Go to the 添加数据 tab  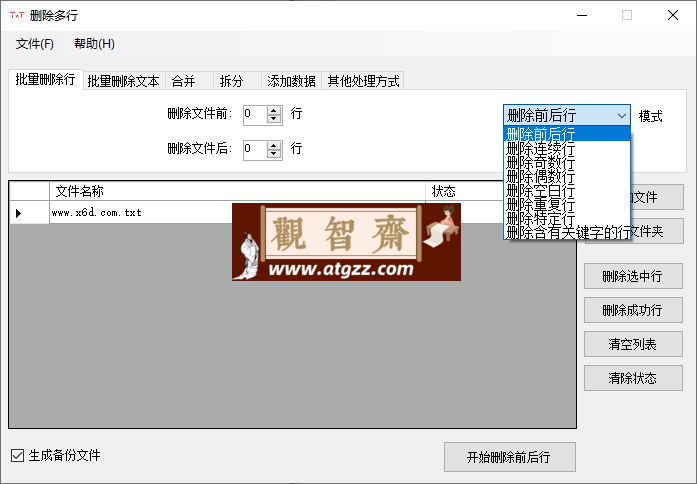point(292,81)
